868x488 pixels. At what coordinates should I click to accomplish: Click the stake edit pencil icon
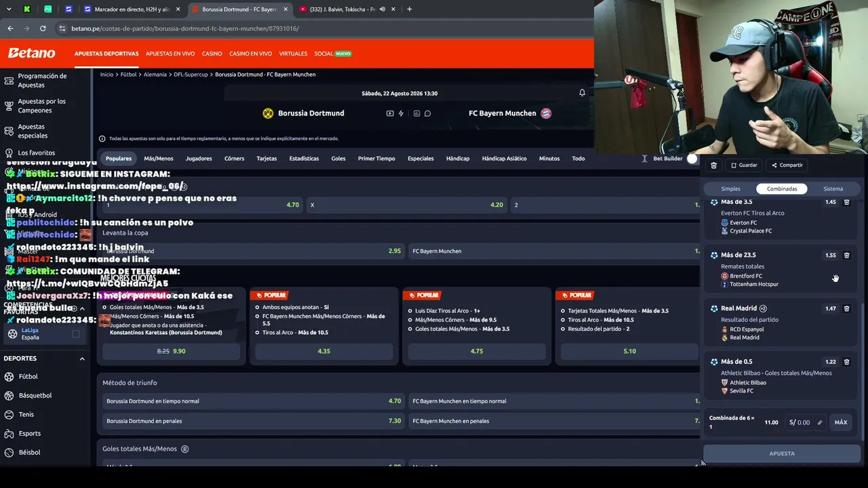coord(819,422)
